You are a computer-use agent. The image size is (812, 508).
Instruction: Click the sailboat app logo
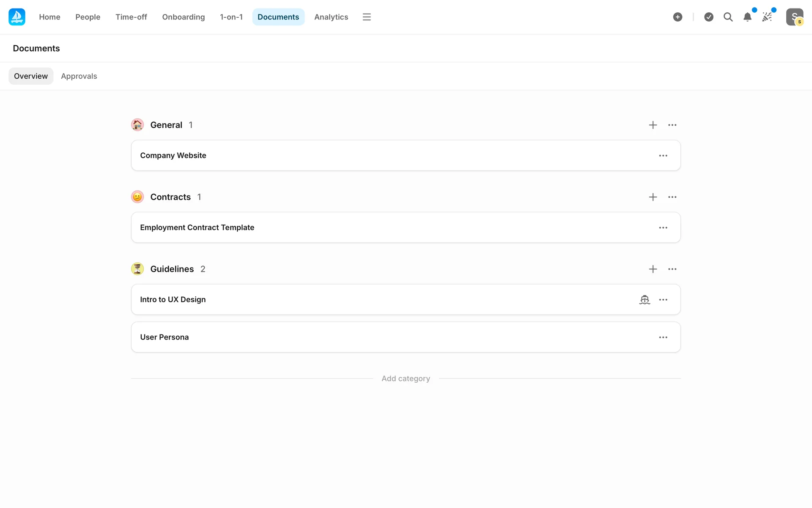point(17,17)
